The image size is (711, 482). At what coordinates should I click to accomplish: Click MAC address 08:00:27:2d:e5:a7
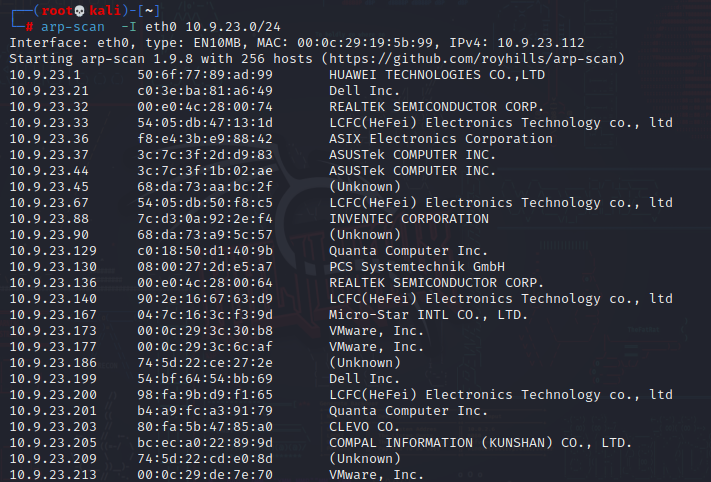coord(205,267)
